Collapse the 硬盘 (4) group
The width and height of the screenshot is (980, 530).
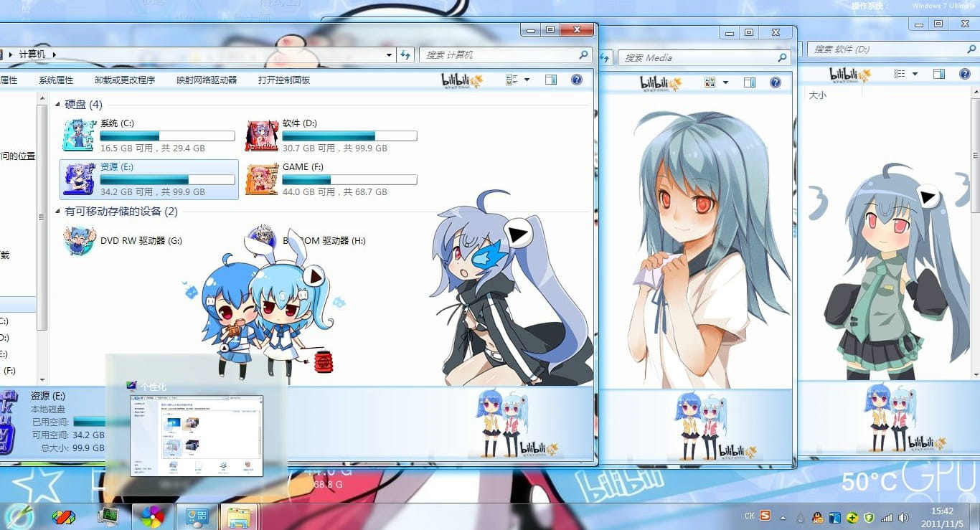coord(58,105)
